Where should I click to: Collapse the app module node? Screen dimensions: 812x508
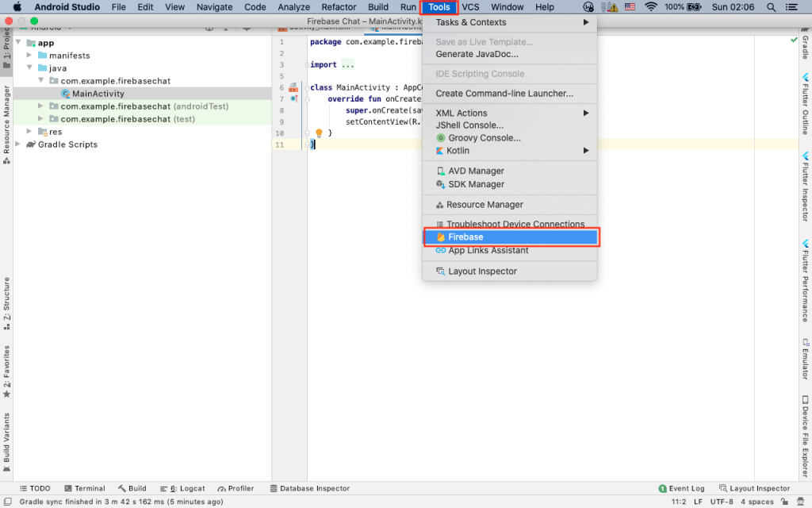pyautogui.click(x=18, y=42)
